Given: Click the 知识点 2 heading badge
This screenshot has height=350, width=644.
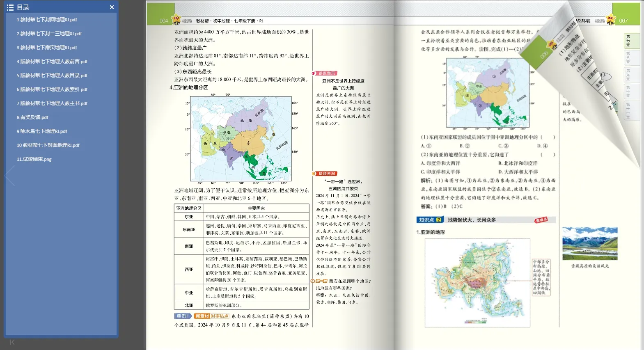Looking at the screenshot, I should [430, 220].
